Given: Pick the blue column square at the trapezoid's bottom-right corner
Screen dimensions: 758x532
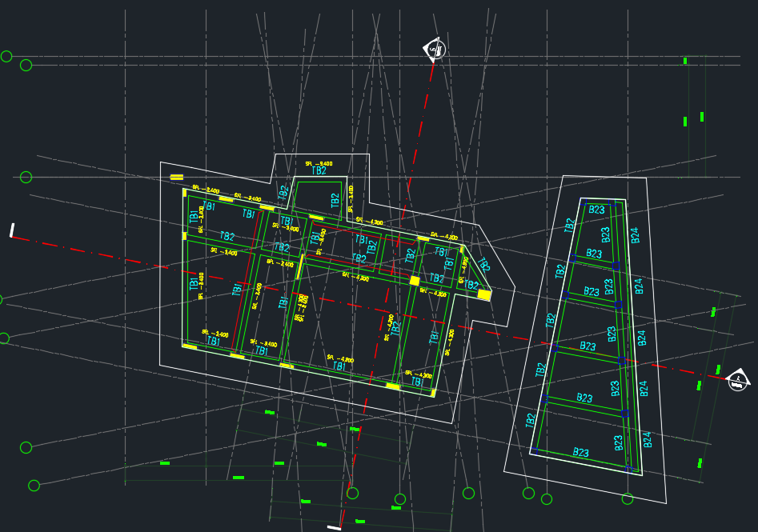Looking at the screenshot, I should tap(628, 468).
